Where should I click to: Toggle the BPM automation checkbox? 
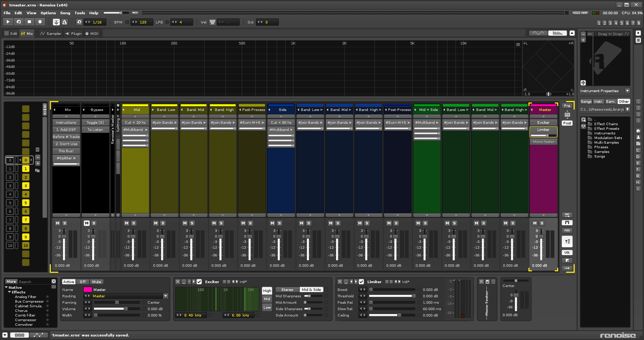point(127,22)
